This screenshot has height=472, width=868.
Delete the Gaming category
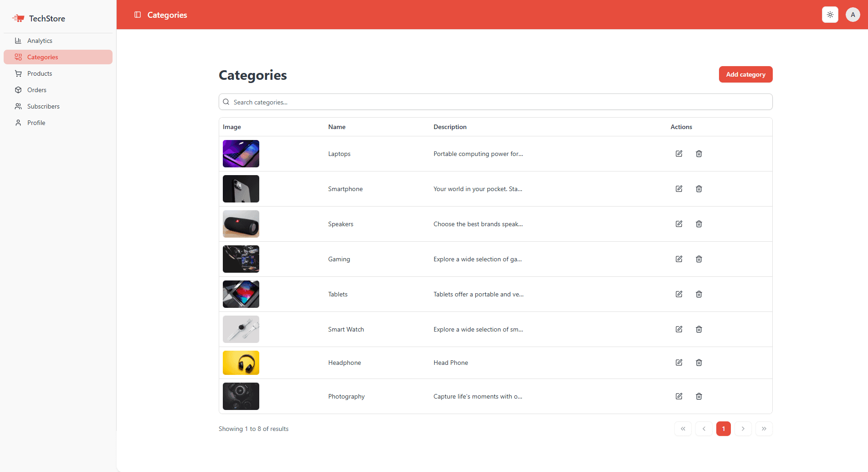coord(699,259)
